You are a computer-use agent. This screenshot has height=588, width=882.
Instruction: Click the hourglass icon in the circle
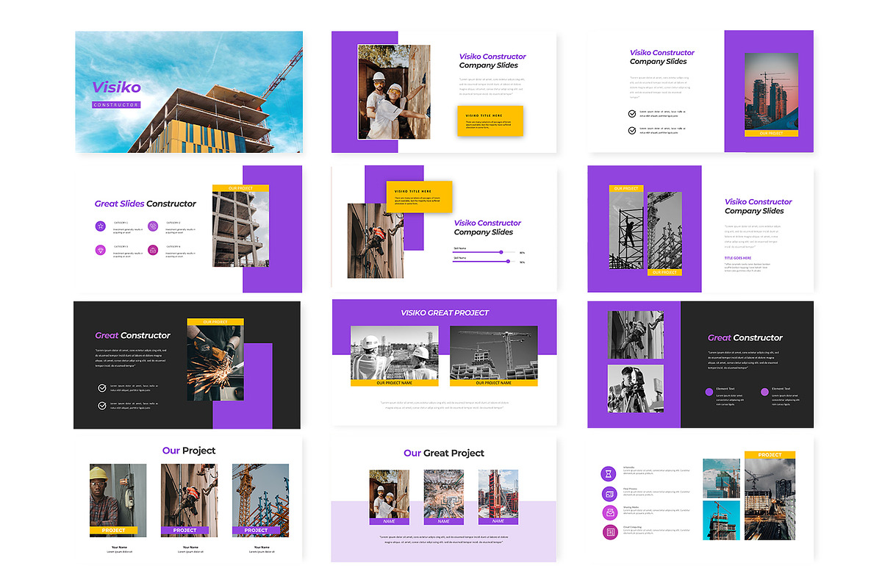pyautogui.click(x=609, y=473)
